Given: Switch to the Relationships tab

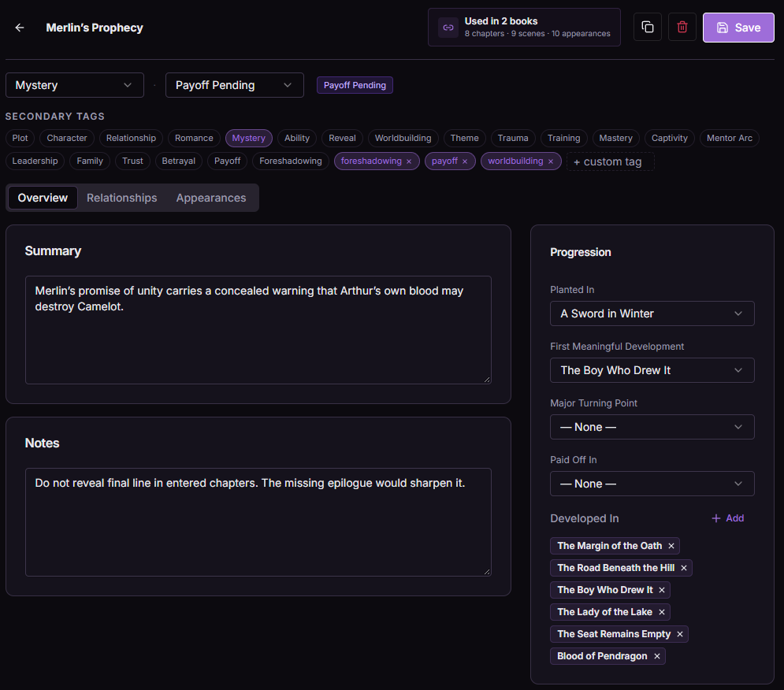Looking at the screenshot, I should (x=121, y=198).
